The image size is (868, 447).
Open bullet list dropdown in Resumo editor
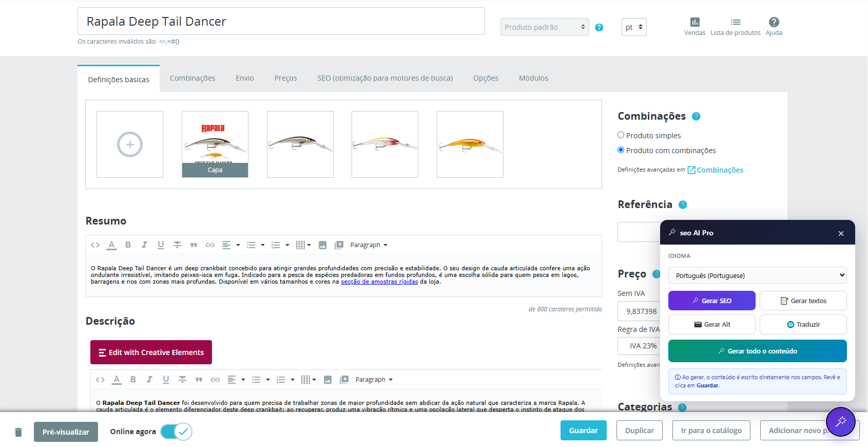coord(256,245)
